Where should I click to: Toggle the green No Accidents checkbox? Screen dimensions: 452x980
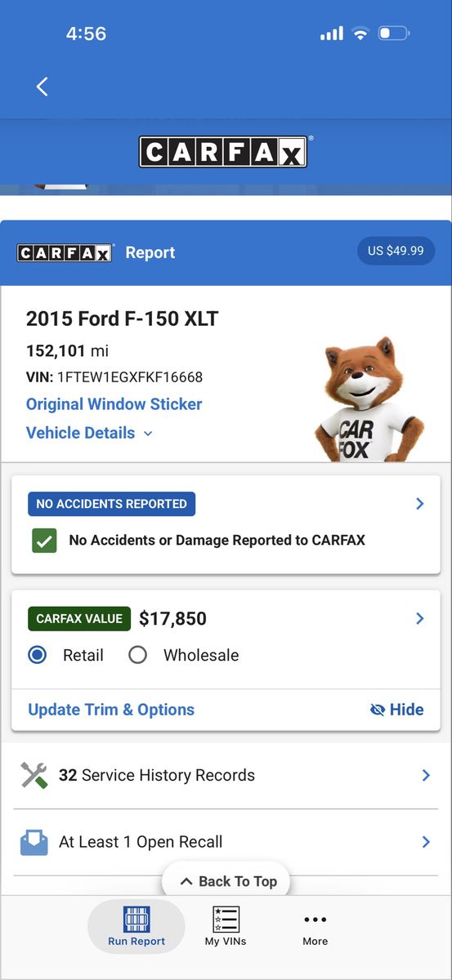point(44,541)
